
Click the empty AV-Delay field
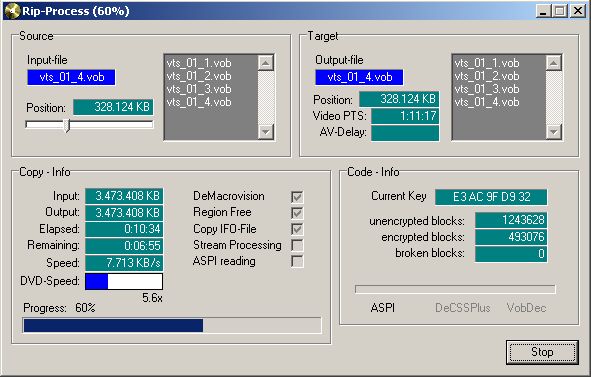(405, 133)
